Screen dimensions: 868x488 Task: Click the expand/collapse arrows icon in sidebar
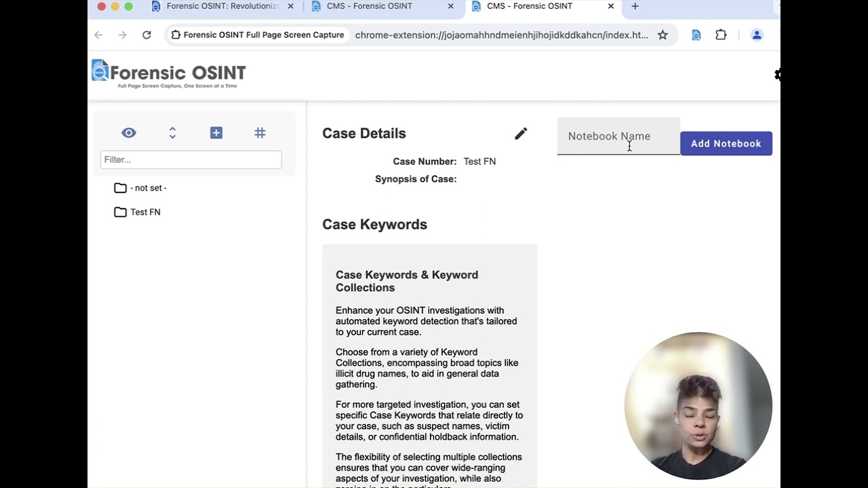(x=172, y=133)
